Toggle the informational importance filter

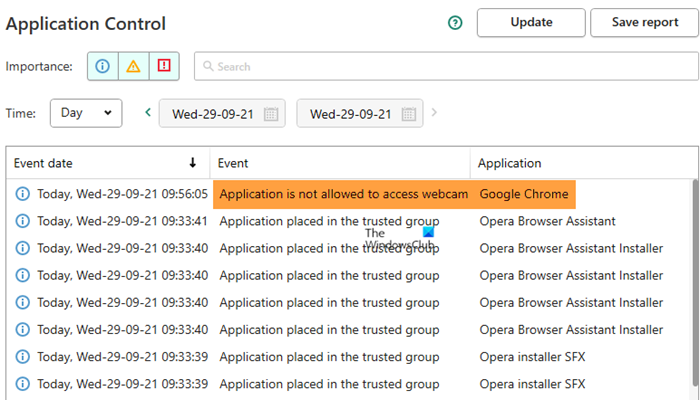[102, 66]
